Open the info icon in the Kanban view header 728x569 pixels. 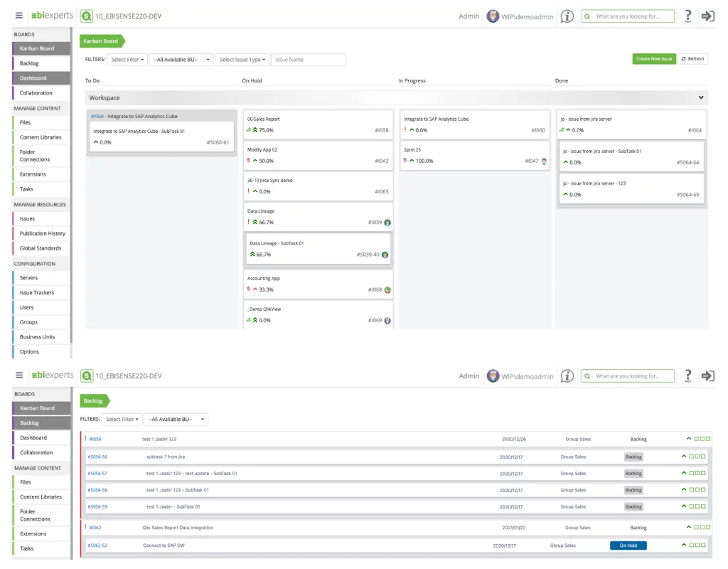point(567,16)
